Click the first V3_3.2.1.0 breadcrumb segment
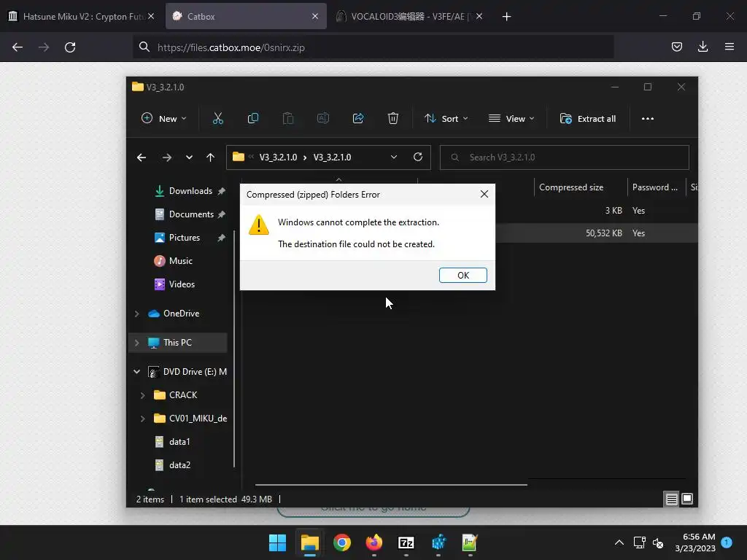Screen dimensions: 747x560 point(278,157)
